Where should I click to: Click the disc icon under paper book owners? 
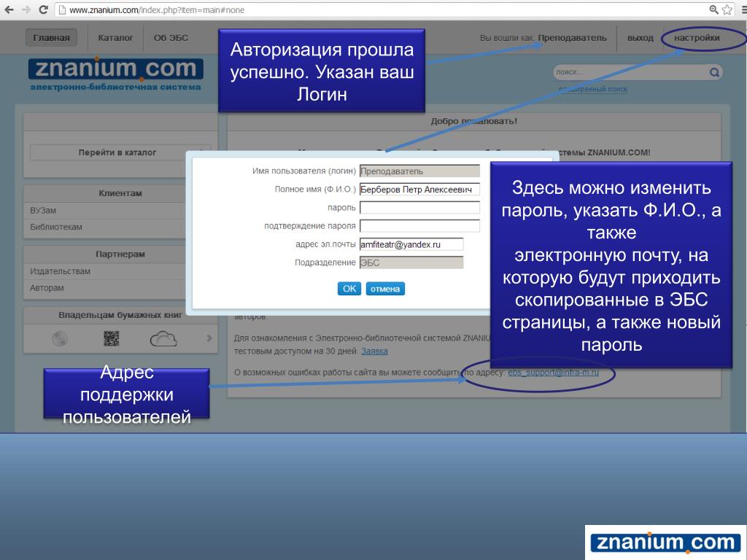[x=60, y=338]
